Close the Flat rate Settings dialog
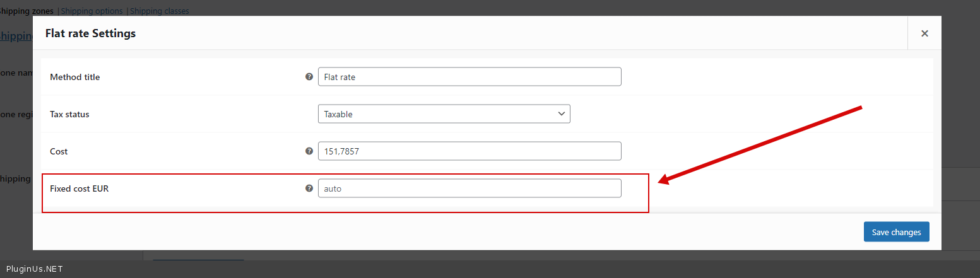 [x=924, y=33]
